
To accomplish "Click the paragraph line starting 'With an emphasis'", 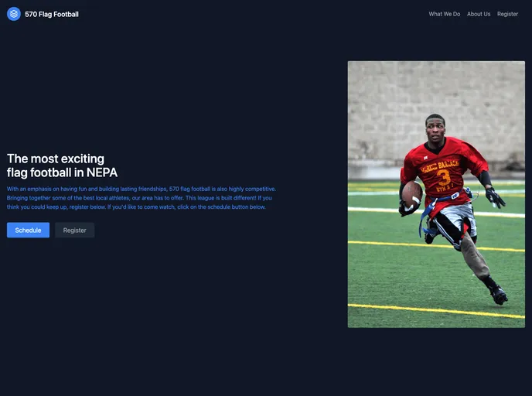I will pos(142,189).
